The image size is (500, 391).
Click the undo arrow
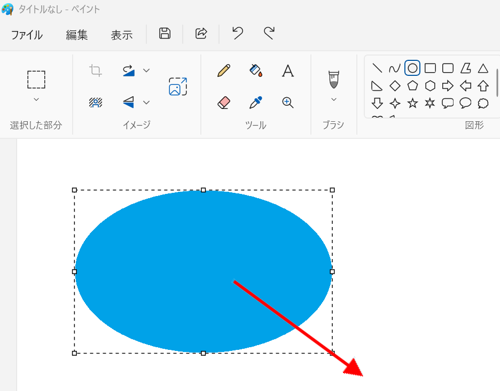[238, 33]
